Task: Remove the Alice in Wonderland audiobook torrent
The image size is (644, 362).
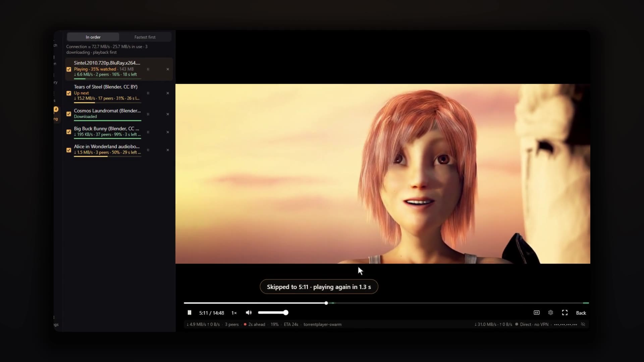Action: (x=168, y=150)
